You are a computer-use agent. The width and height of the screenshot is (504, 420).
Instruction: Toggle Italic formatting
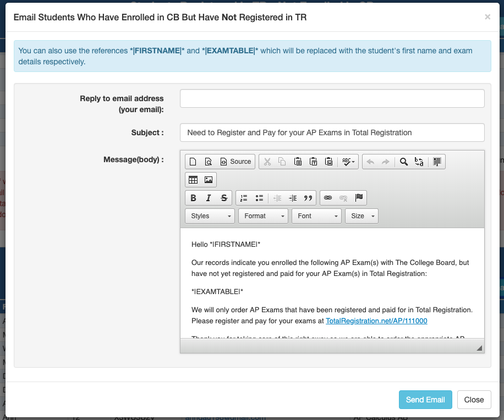[209, 198]
